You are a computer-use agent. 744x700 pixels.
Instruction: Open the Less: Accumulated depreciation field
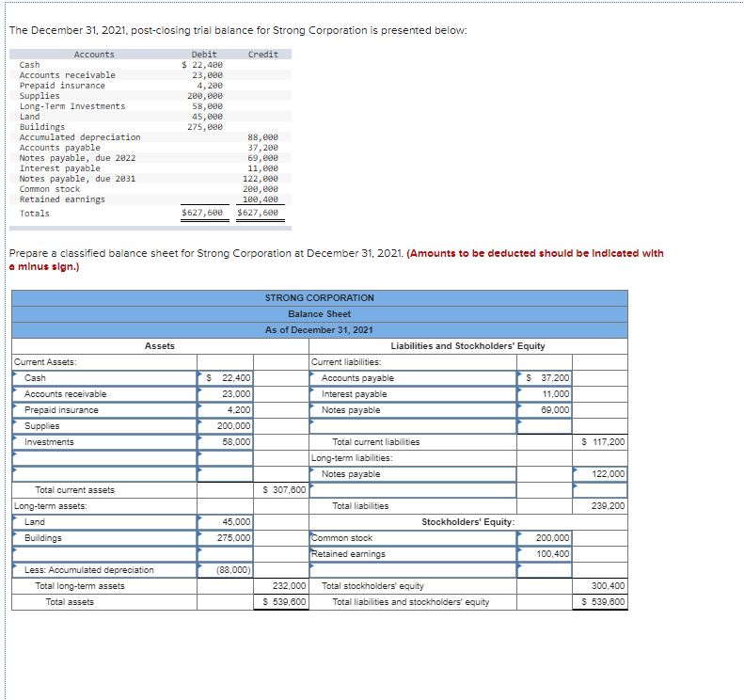pyautogui.click(x=104, y=570)
